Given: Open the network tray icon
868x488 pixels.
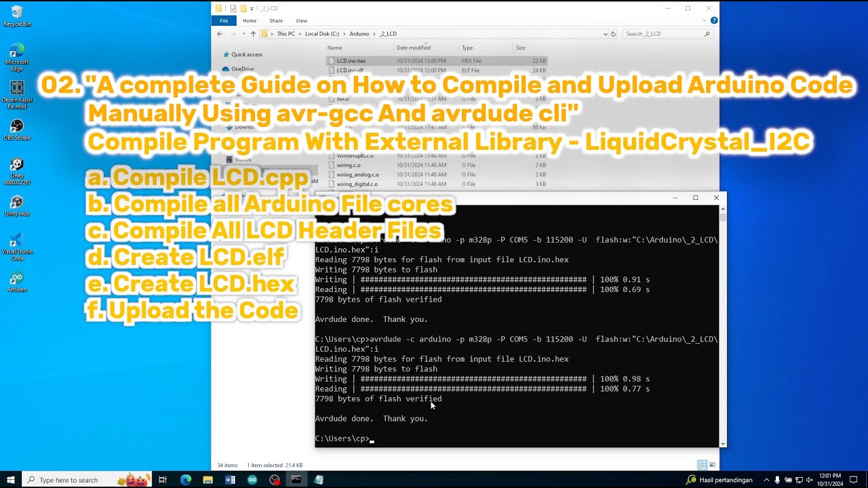Looking at the screenshot, I should click(x=798, y=480).
